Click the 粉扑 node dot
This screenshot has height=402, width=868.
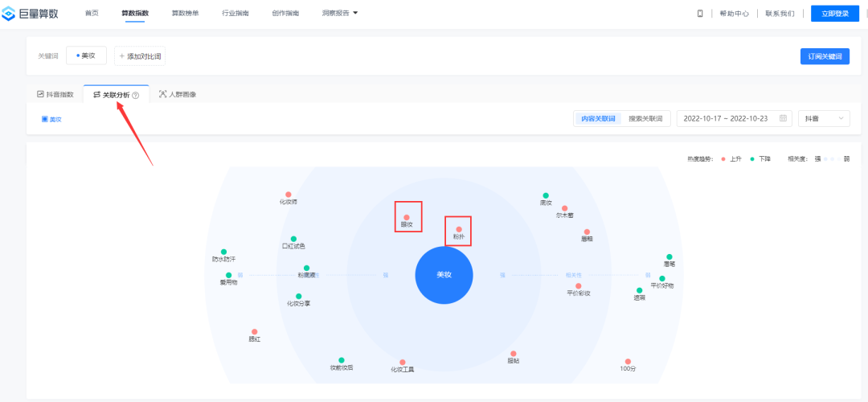(x=459, y=229)
